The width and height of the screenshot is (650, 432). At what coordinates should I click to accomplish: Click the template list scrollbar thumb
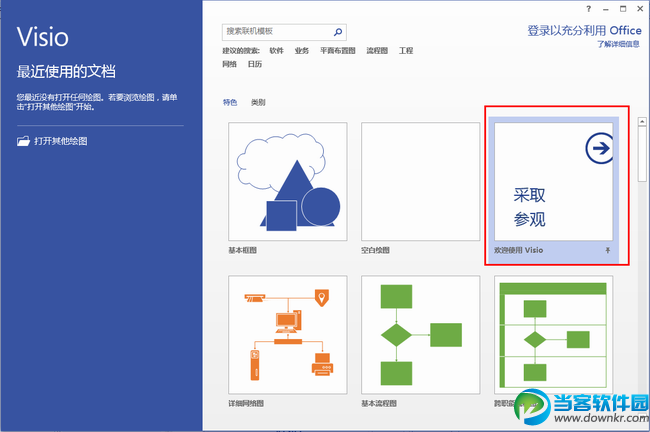coord(642,154)
